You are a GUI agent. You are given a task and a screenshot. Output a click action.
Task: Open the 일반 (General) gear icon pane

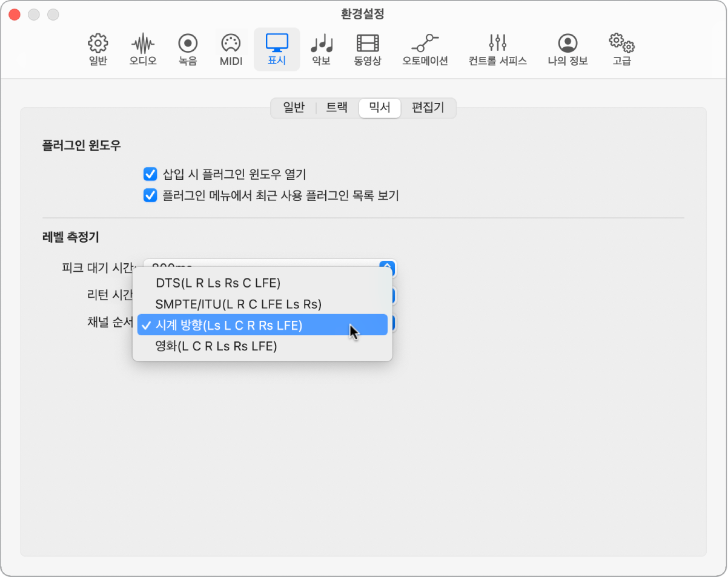(x=98, y=44)
